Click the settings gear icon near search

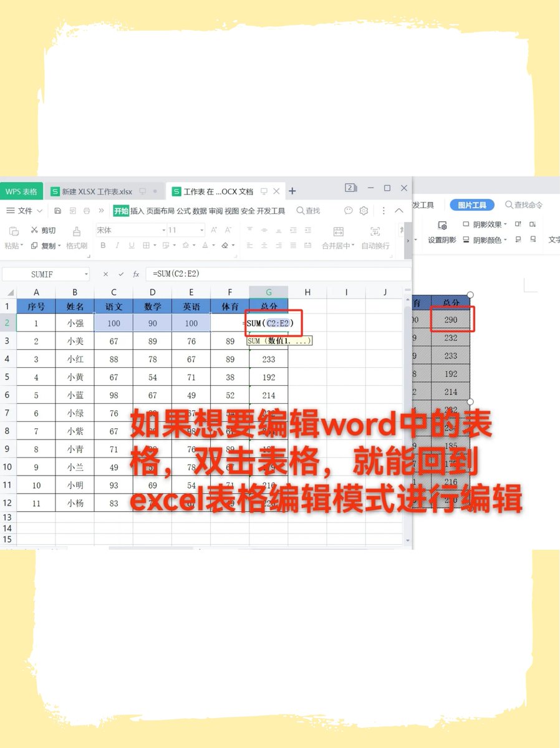point(364,211)
